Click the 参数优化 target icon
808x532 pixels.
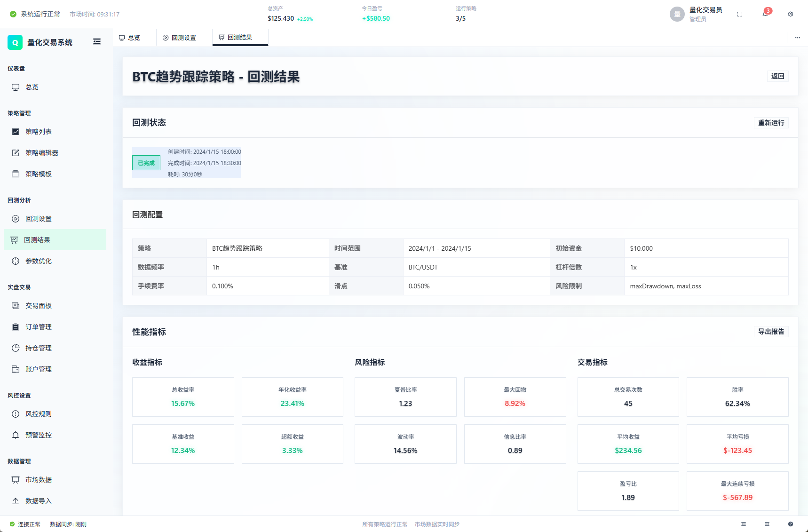pyautogui.click(x=16, y=261)
